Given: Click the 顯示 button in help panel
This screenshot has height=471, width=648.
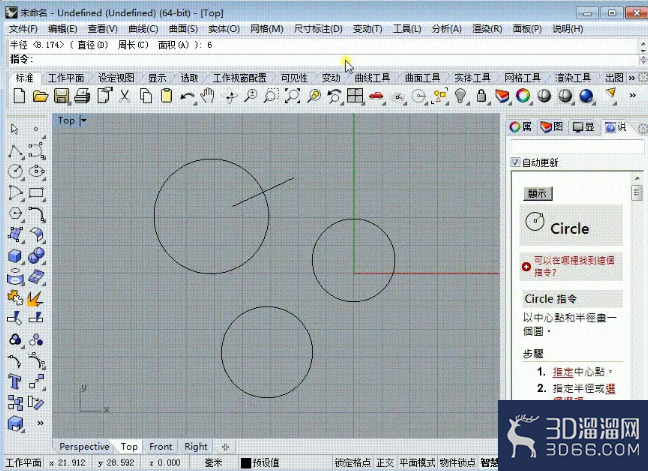Looking at the screenshot, I should coord(537,193).
